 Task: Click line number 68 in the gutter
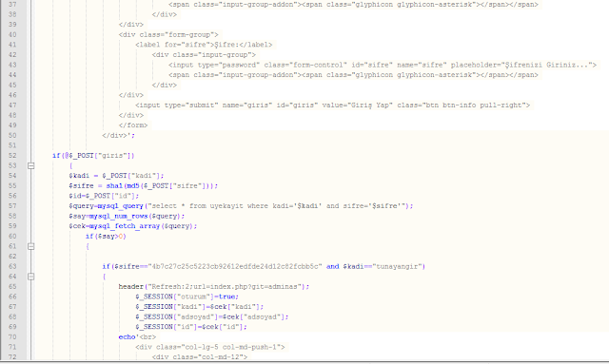[x=12, y=317]
